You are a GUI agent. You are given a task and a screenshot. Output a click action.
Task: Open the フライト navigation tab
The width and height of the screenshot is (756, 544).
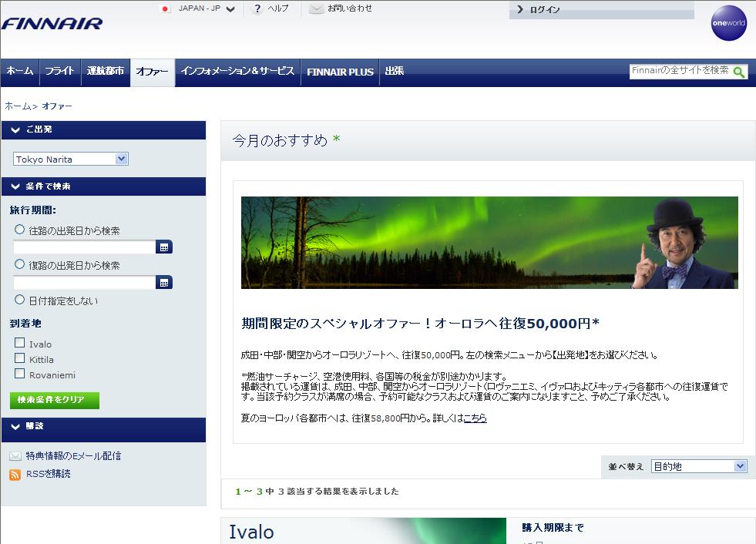point(60,71)
